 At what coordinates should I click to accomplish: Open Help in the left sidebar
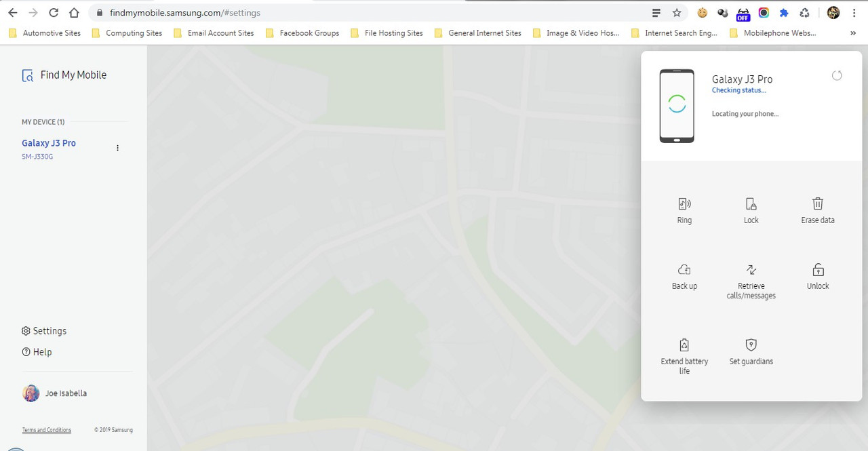37,352
